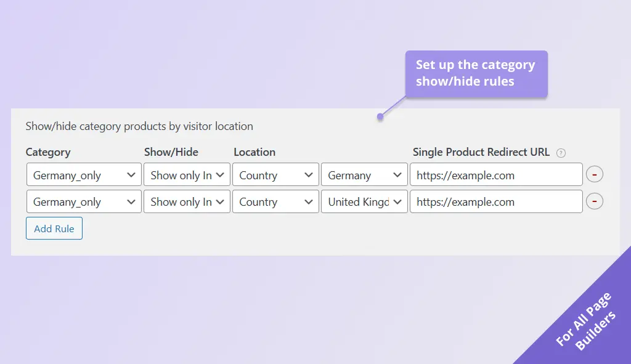This screenshot has height=364, width=631.
Task: Open the first rule's Country type dropdown
Action: [x=275, y=175]
